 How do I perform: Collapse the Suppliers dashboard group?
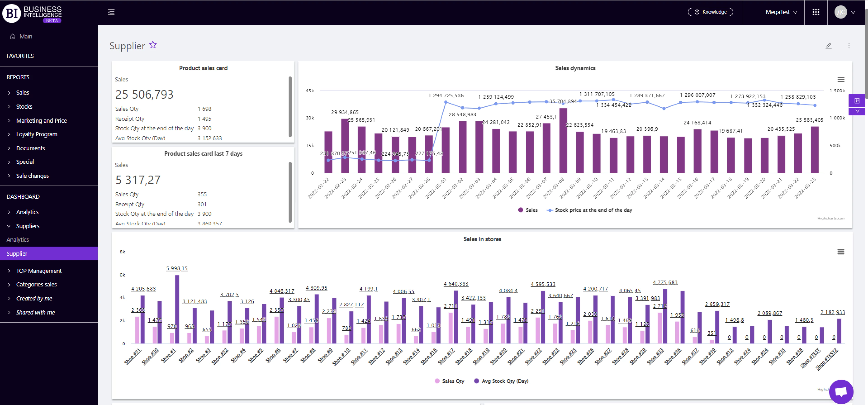(28, 226)
